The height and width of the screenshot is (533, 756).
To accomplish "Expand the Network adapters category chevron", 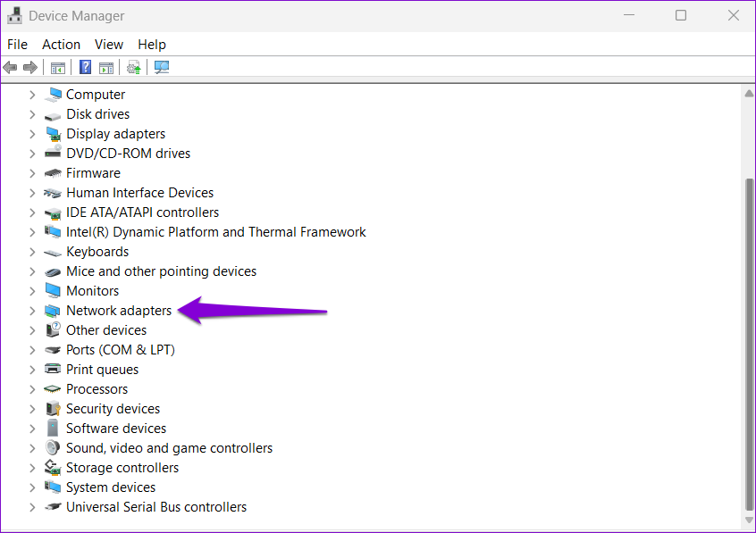I will pos(32,311).
